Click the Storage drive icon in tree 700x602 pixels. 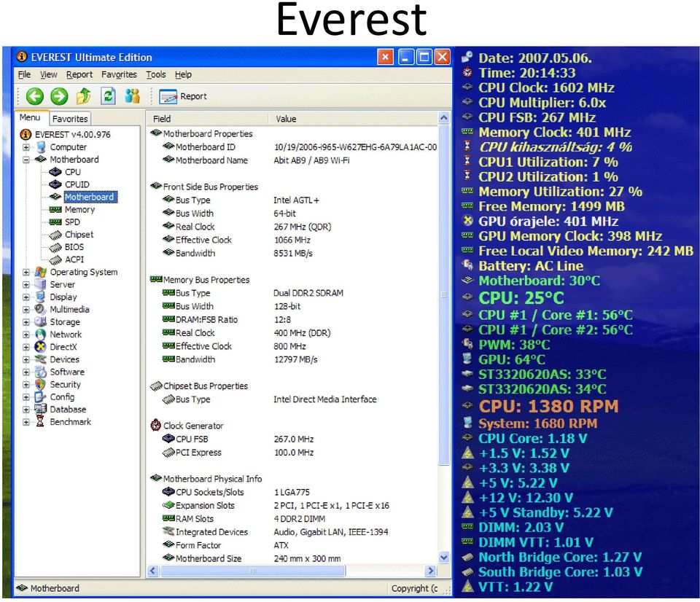click(x=41, y=321)
